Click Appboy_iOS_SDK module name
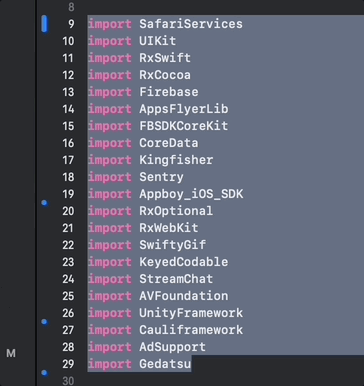The height and width of the screenshot is (386, 364). point(191,194)
